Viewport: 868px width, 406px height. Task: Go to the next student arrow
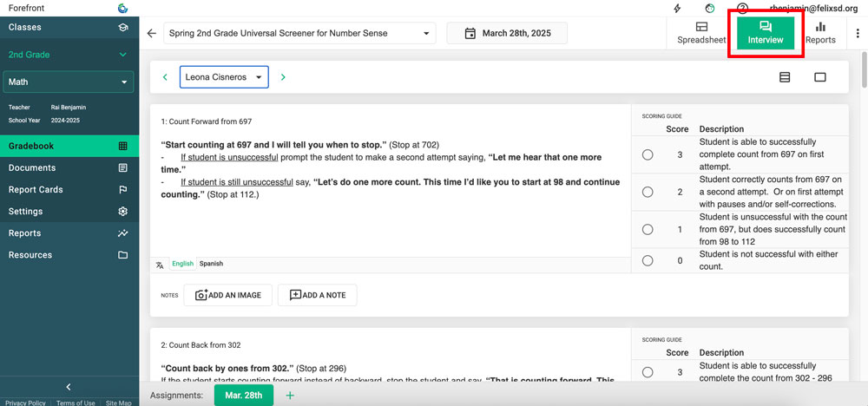[x=283, y=77]
